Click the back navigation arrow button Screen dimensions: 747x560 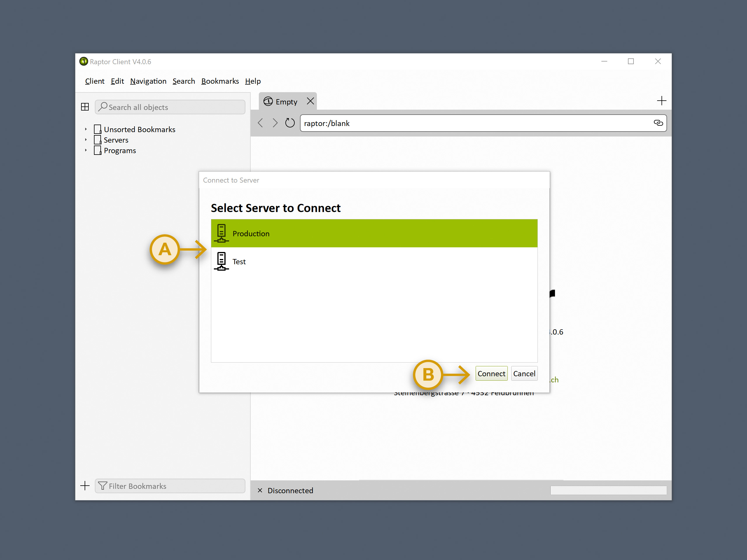pyautogui.click(x=262, y=123)
